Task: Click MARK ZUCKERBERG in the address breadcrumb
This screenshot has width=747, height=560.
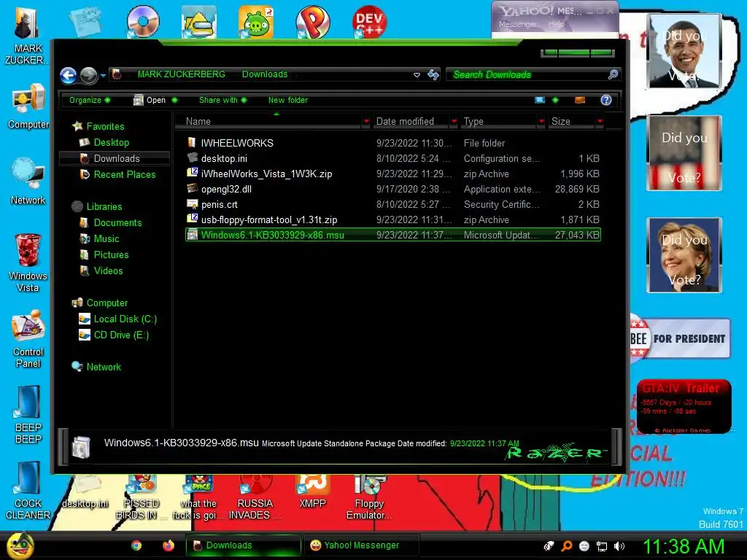Action: point(181,74)
